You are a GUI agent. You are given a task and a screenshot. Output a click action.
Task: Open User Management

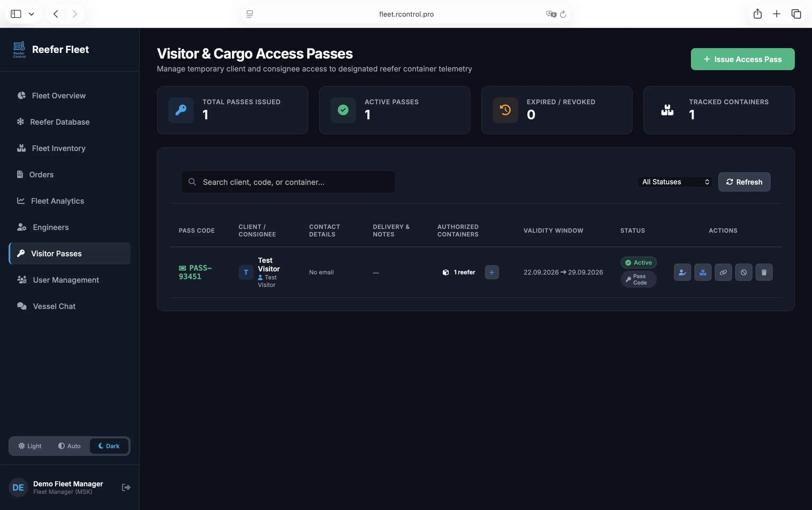click(70, 280)
